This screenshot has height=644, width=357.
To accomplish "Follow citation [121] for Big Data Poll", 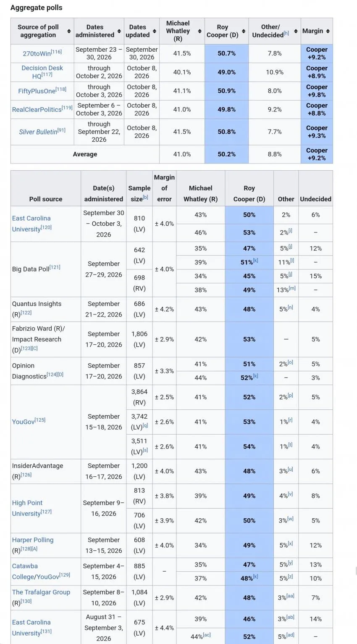I will click(55, 267).
